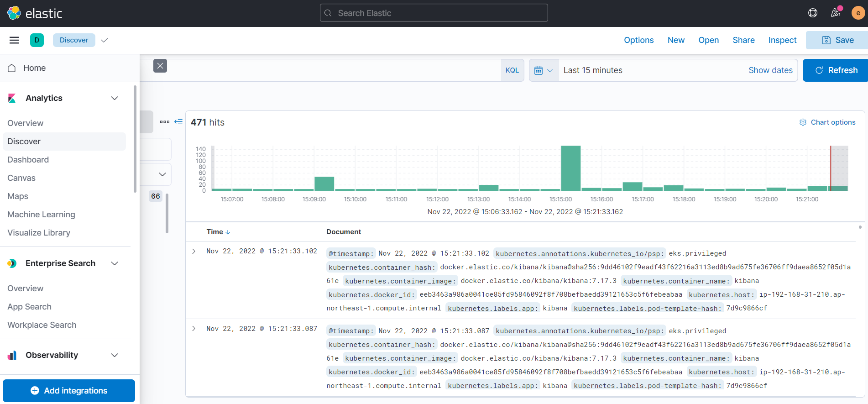Click the field list scrollbar
This screenshot has width=868, height=404.
167,213
